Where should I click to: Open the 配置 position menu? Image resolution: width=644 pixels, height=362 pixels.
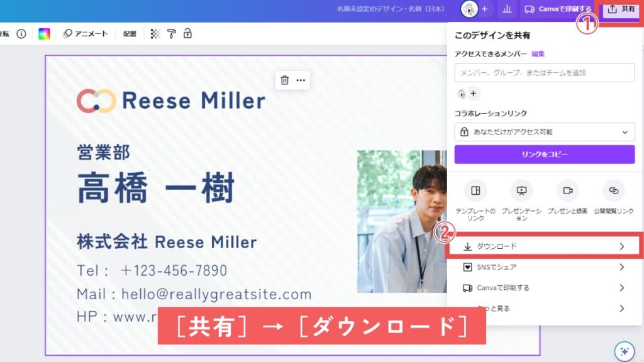click(x=130, y=34)
